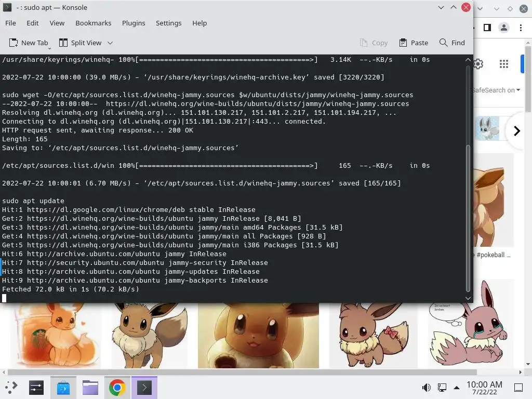Open the file manager taskbar icon
The width and height of the screenshot is (532, 399).
(90, 387)
